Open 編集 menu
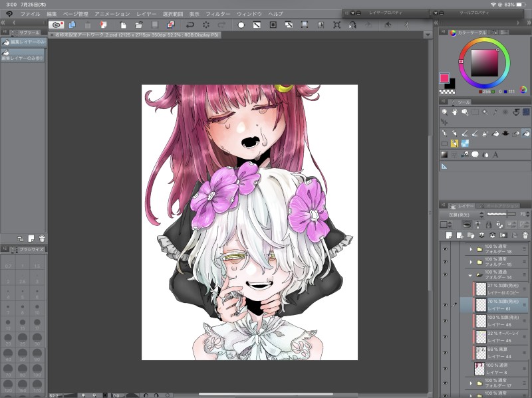Screen dimensions: 532x398 [52, 14]
